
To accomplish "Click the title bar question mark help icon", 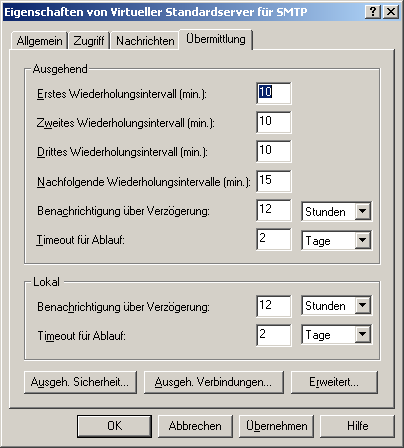I will tap(373, 12).
